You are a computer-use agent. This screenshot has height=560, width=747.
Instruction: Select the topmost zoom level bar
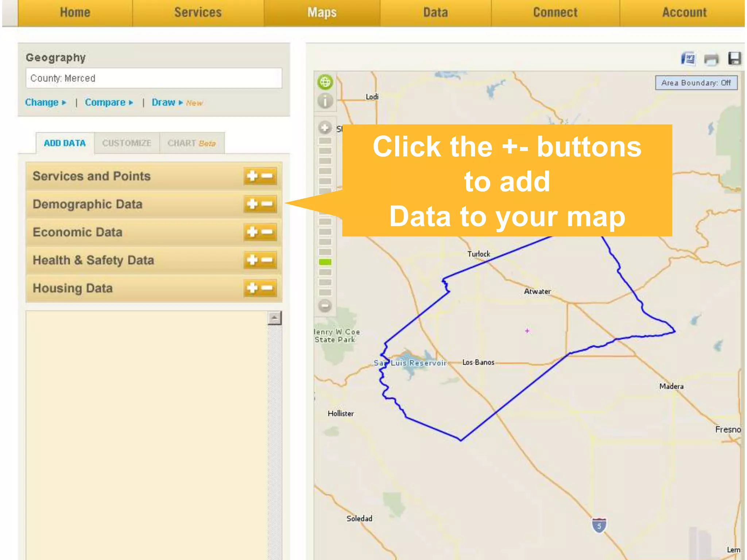tap(325, 140)
